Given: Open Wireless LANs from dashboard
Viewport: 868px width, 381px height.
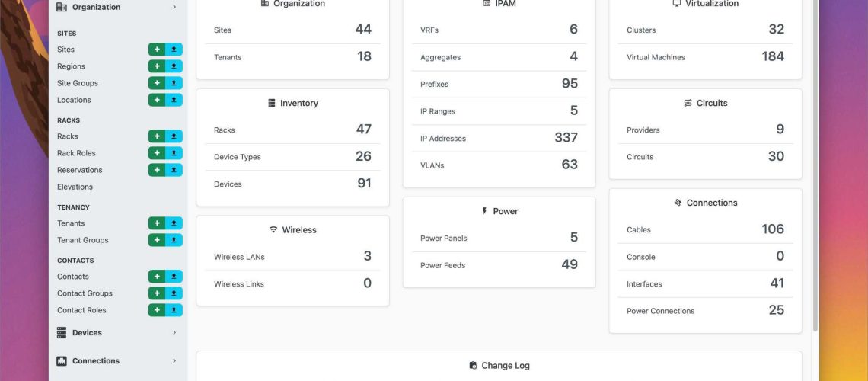Looking at the screenshot, I should coord(239,257).
